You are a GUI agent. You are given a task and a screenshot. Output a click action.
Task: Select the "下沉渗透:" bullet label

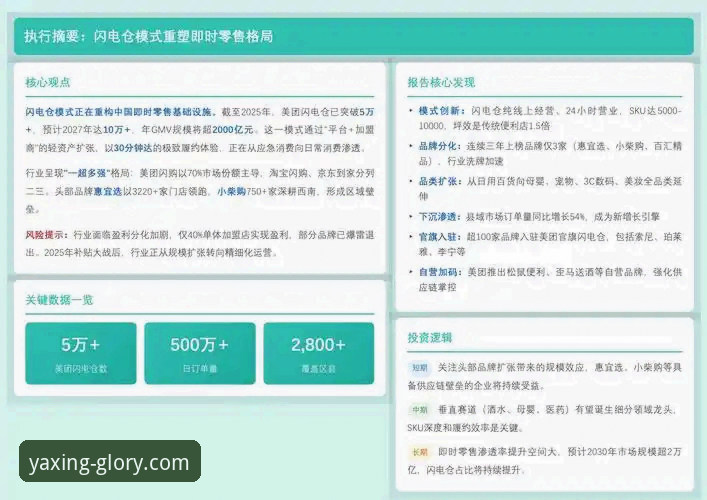click(440, 217)
